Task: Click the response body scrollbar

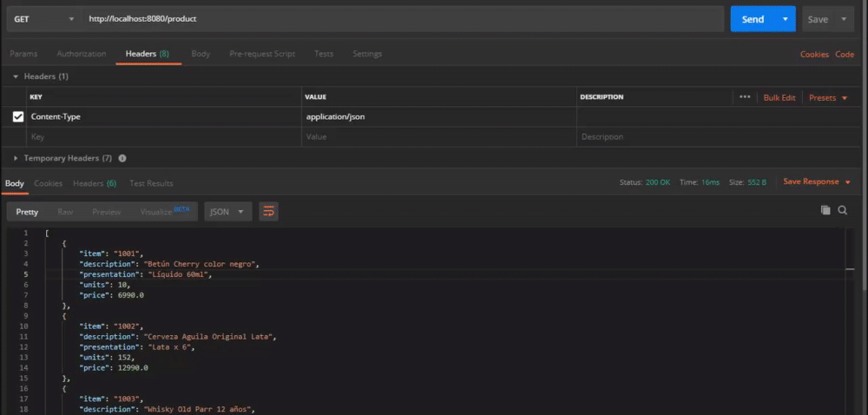Action: [850, 321]
